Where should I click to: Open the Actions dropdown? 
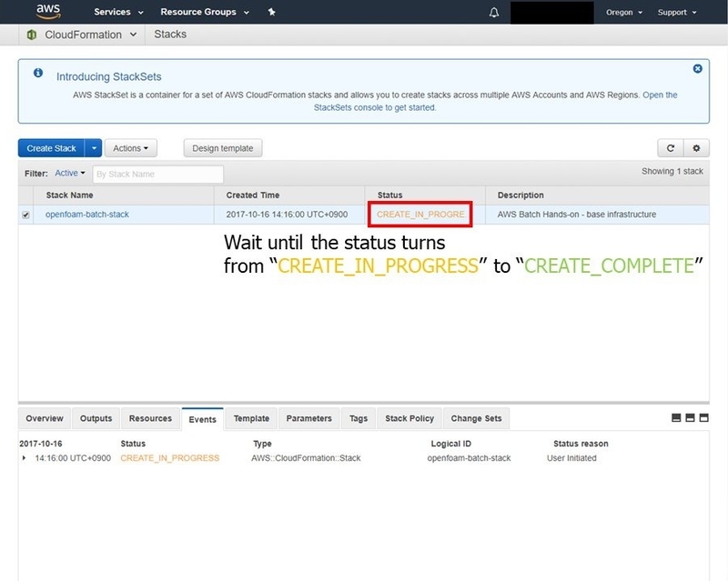click(130, 148)
